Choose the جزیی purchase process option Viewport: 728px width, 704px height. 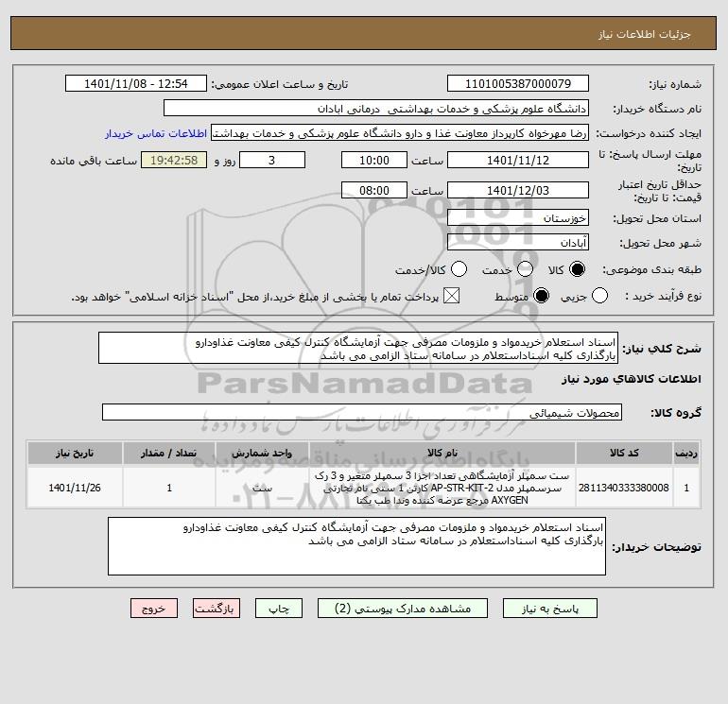599,296
